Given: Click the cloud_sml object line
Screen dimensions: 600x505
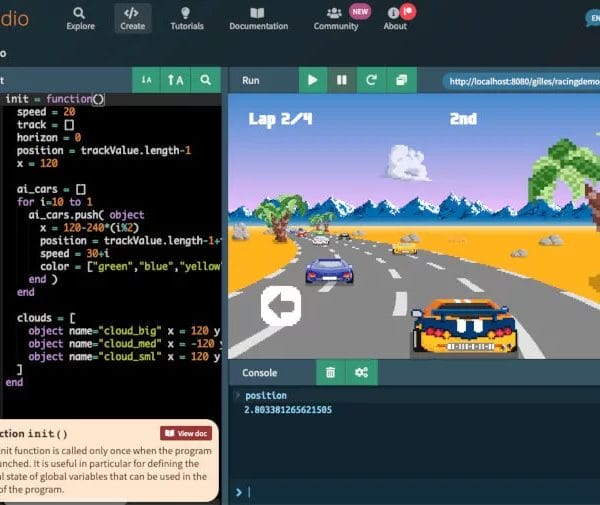Looking at the screenshot, I should pyautogui.click(x=124, y=357).
